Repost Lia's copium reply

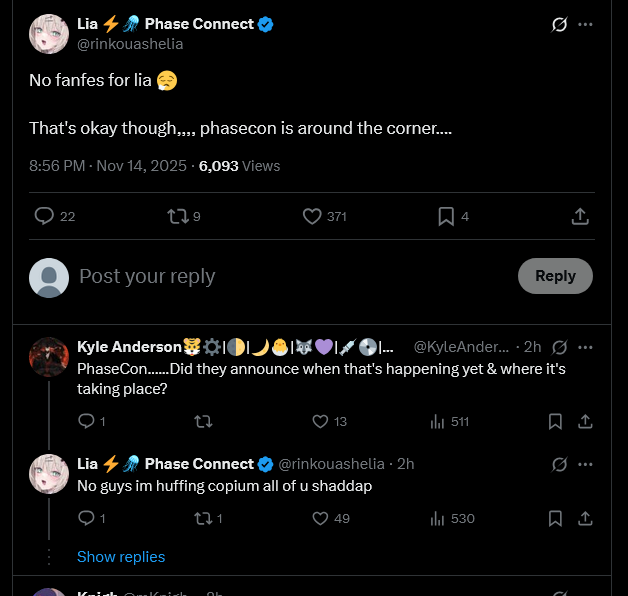click(208, 519)
